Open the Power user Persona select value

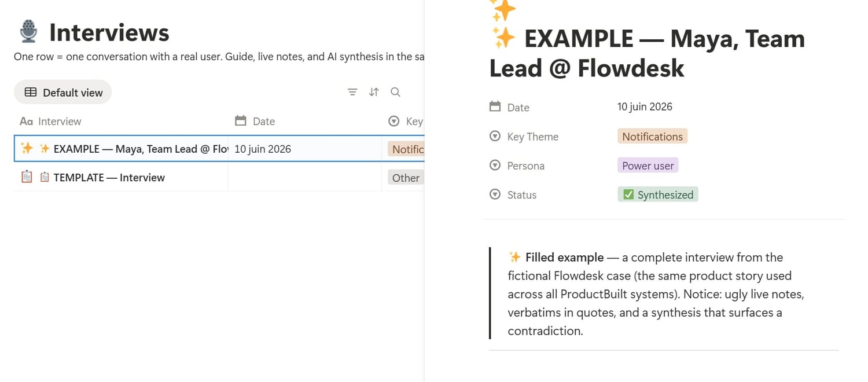(x=648, y=166)
